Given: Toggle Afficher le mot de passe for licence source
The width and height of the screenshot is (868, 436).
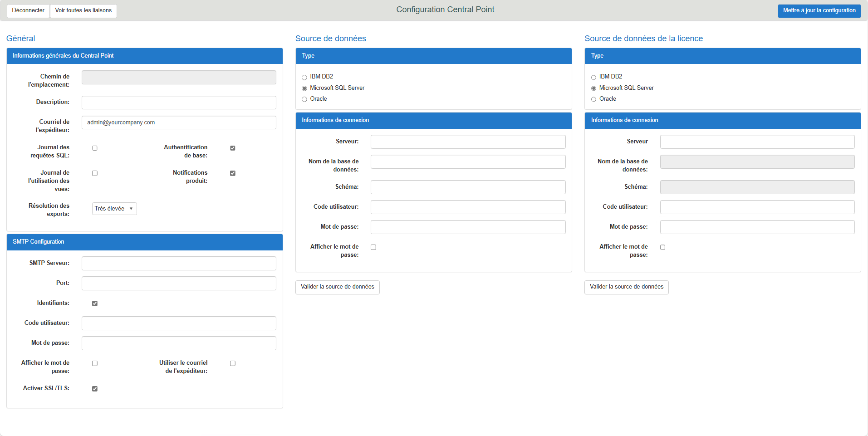Looking at the screenshot, I should [x=662, y=247].
